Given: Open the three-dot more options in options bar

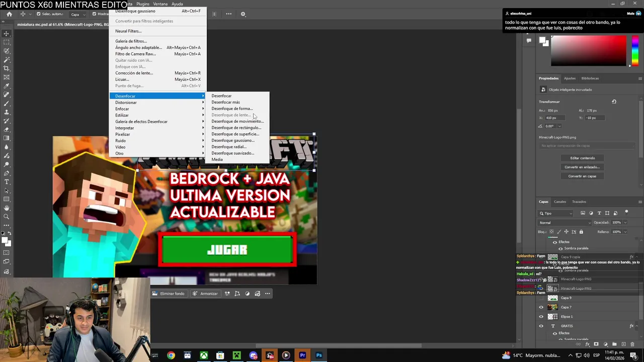Looking at the screenshot, I should point(228,14).
